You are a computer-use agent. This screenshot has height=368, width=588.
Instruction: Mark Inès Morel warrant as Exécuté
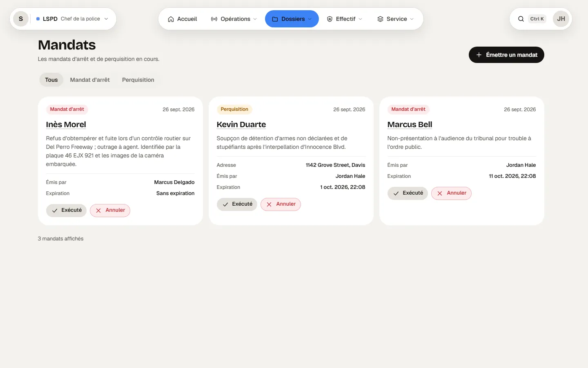coord(66,210)
